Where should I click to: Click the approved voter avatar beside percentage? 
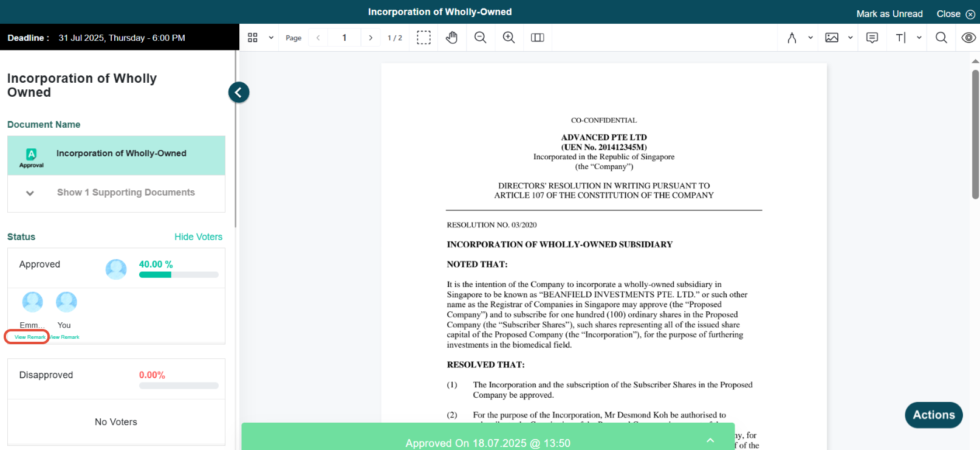coord(116,269)
